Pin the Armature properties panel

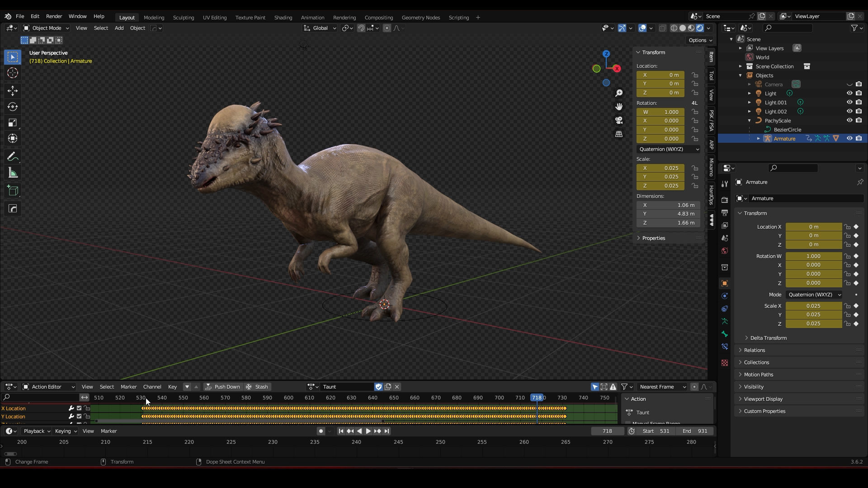[860, 182]
